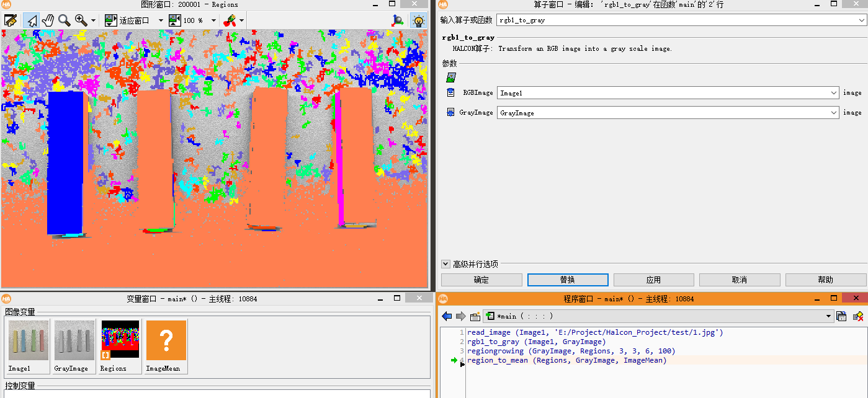868x398 pixels.
Task: Click the clear graphics window icon
Action: (x=10, y=20)
